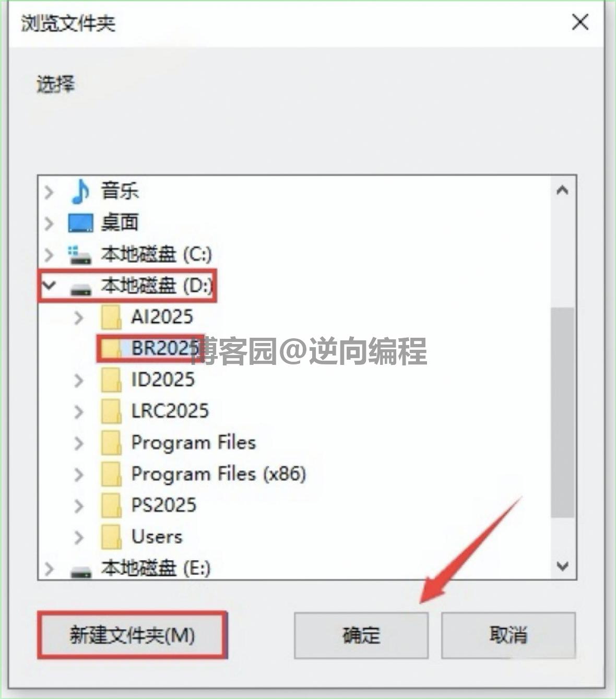Click the desktop monitor icon

click(80, 223)
